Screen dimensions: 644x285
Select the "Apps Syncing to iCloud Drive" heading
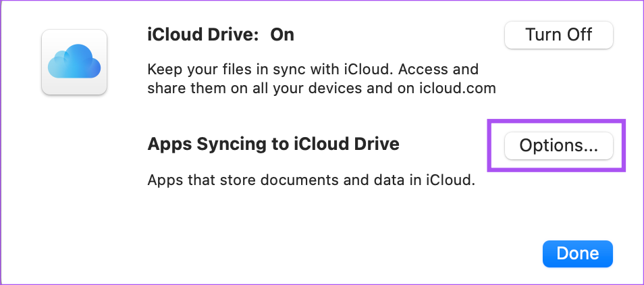(x=273, y=144)
